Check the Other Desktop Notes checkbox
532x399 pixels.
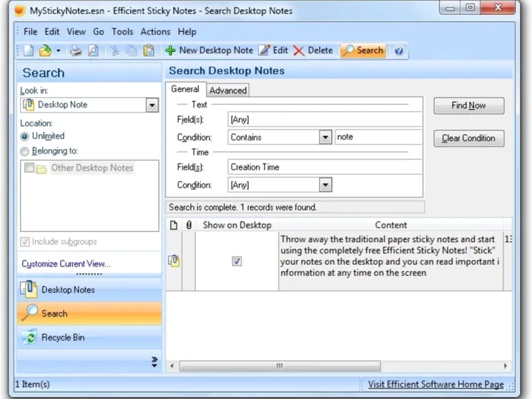[x=29, y=168]
